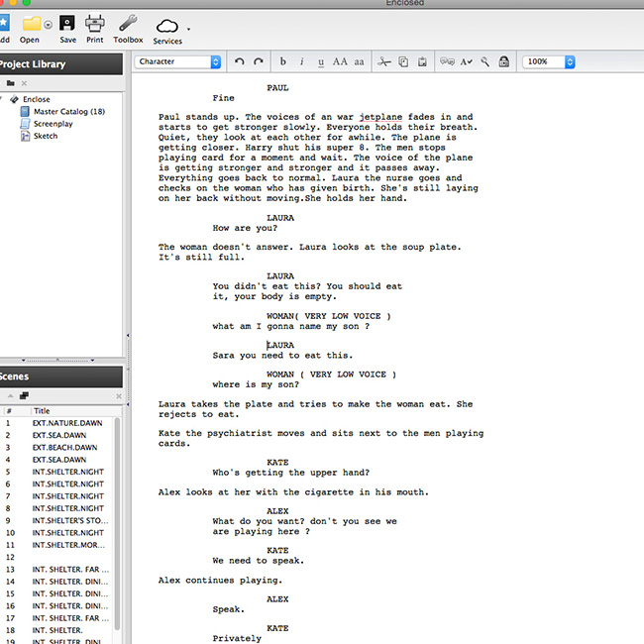Select scene 3 EXT.BEACH.DAWN in the list
Screen dimensions: 644x644
tap(66, 447)
